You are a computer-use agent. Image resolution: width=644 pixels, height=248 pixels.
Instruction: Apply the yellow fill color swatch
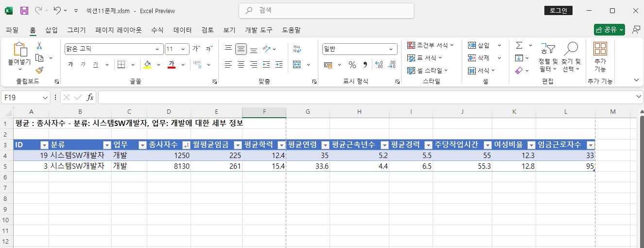point(147,65)
